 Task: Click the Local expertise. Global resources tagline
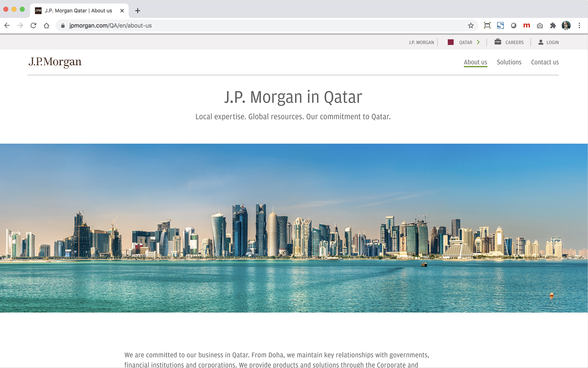[293, 117]
